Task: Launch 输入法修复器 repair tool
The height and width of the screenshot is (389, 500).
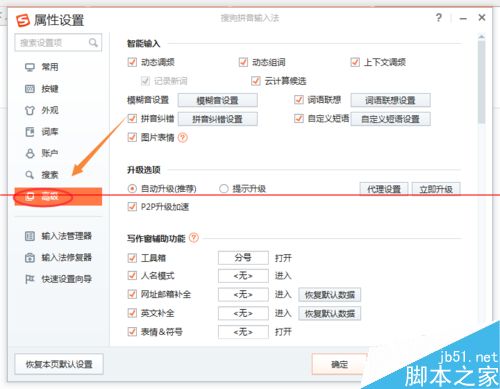Action: (x=58, y=257)
